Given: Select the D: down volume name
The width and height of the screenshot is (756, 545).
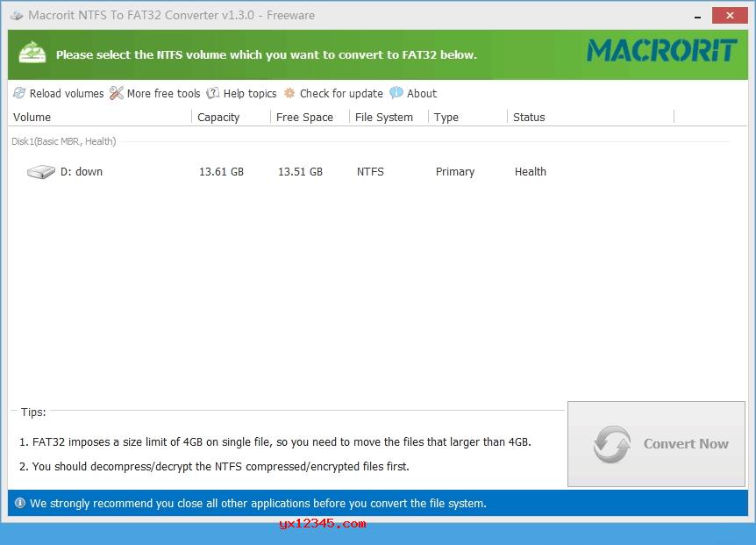Looking at the screenshot, I should (82, 172).
